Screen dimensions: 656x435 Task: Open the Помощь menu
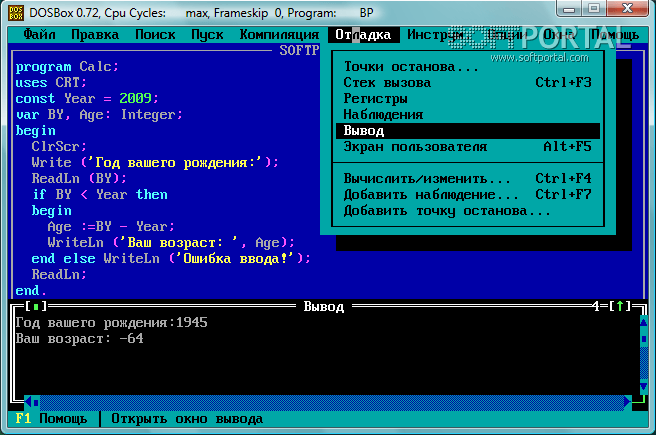coord(615,35)
